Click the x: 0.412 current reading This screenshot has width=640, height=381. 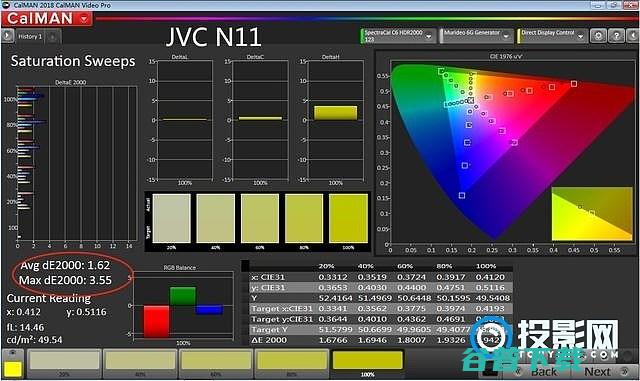pos(24,312)
